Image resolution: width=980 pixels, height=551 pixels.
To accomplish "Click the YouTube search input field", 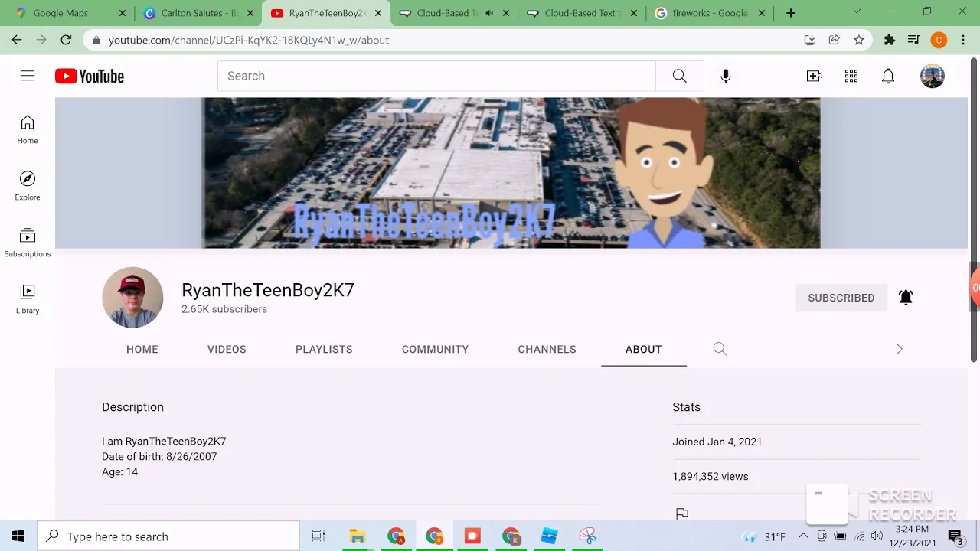I will (x=436, y=76).
